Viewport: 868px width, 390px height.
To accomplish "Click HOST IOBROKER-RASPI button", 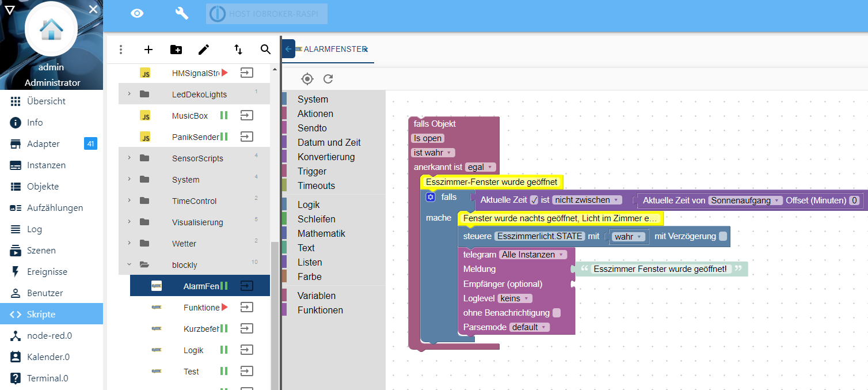I will 267,14.
